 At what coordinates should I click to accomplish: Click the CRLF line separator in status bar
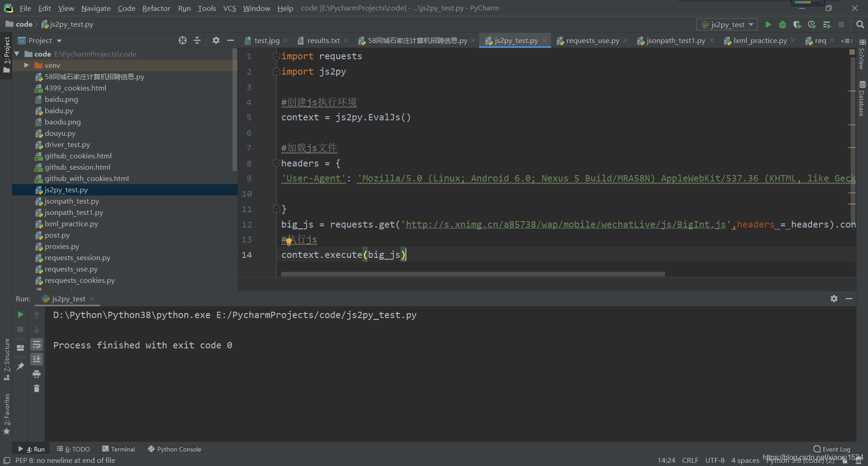tap(690, 460)
